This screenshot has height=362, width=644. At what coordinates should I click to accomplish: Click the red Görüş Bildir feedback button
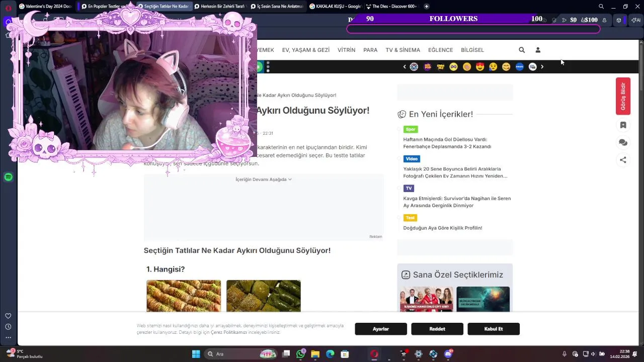tap(623, 96)
